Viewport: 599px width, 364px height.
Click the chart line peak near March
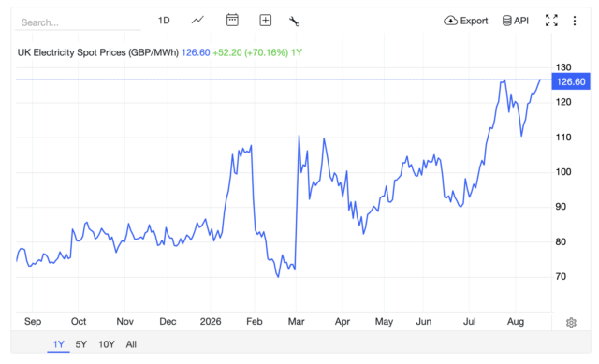tap(299, 136)
